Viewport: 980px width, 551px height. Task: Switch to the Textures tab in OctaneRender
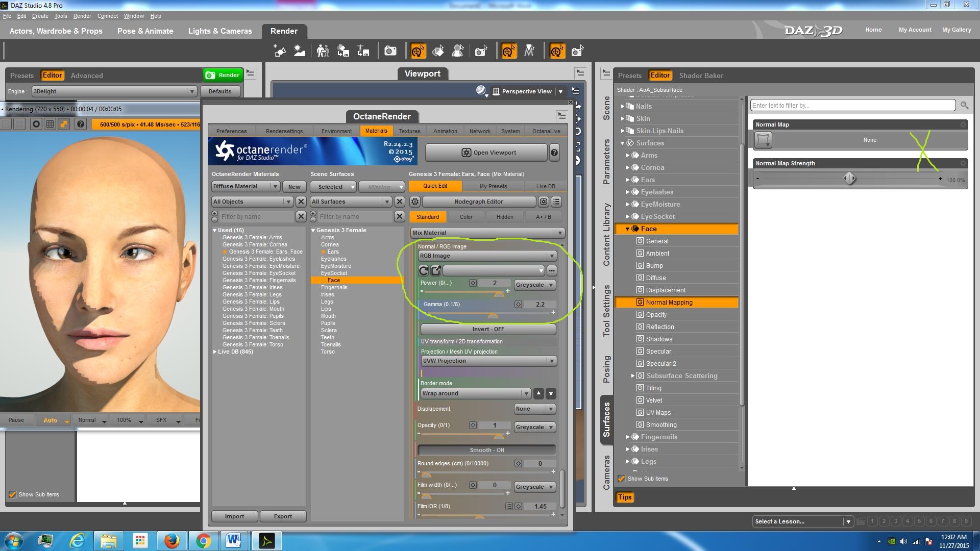(x=409, y=131)
